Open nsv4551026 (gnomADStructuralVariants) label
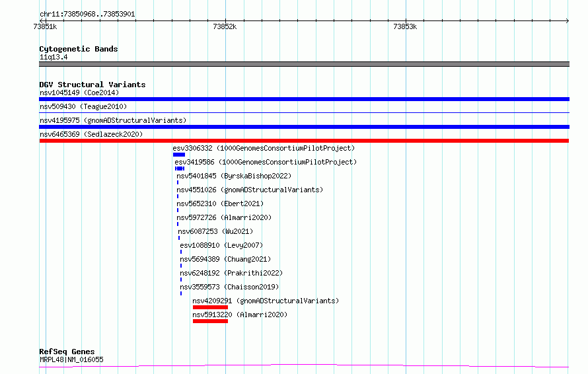The image size is (588, 374). coord(250,190)
